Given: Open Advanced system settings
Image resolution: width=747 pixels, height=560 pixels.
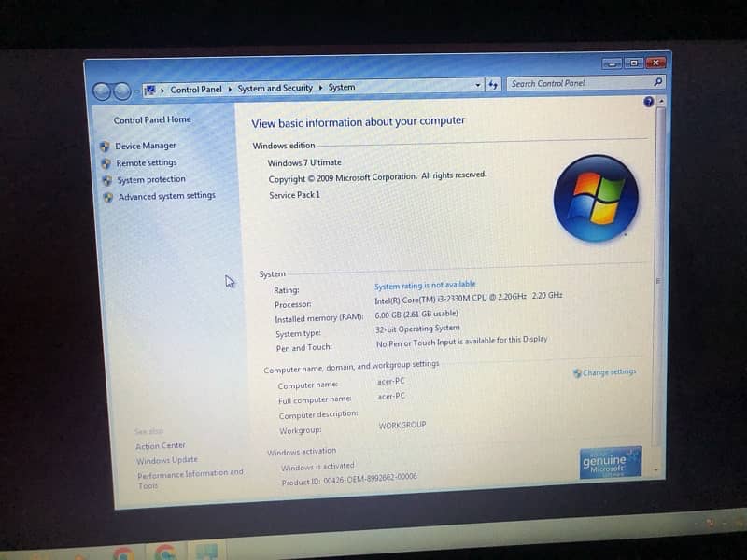Looking at the screenshot, I should click(167, 196).
